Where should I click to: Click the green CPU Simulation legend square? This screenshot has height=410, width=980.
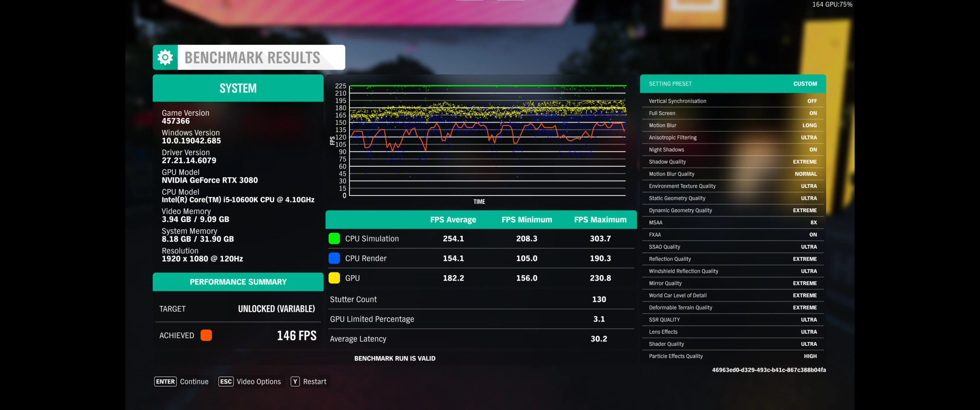(334, 239)
